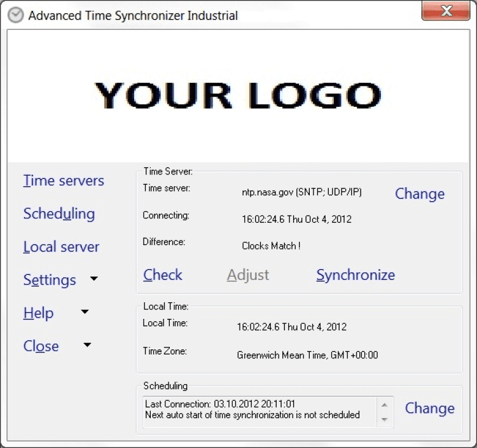
Task: Click the Settings menu label
Action: tap(50, 280)
